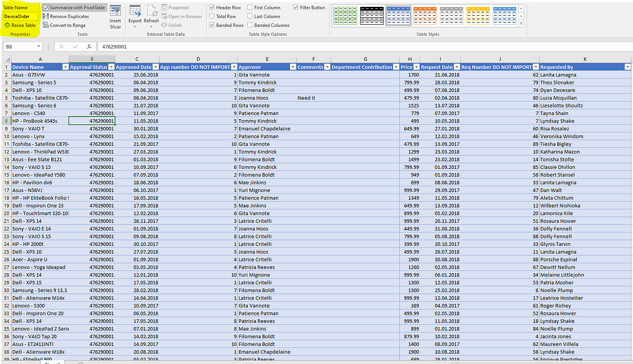Refresh the external table data
The height and width of the screenshot is (364, 633).
tap(151, 16)
